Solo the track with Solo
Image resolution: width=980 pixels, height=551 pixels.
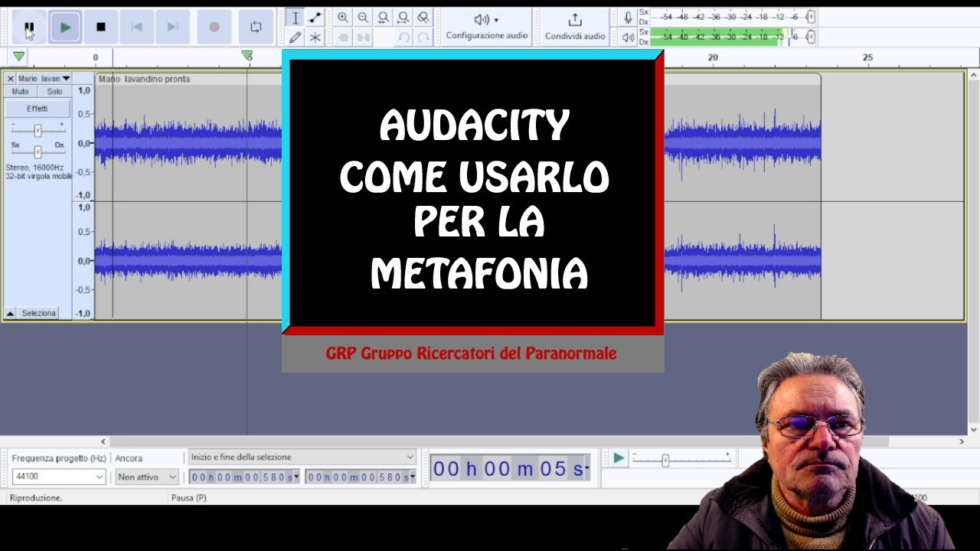point(54,91)
